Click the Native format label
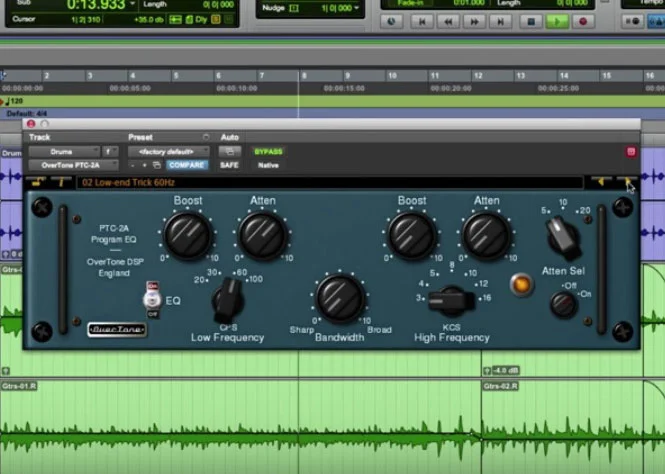 coord(268,165)
